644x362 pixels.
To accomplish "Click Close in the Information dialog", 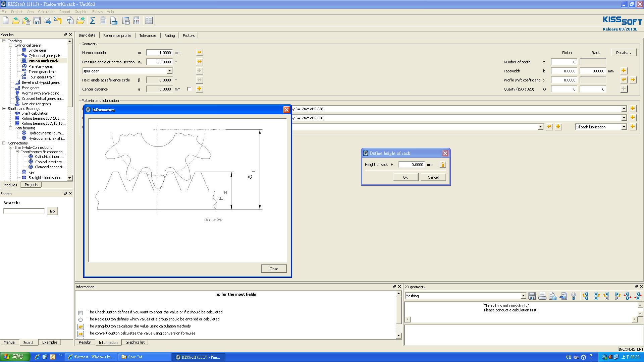I will (274, 269).
